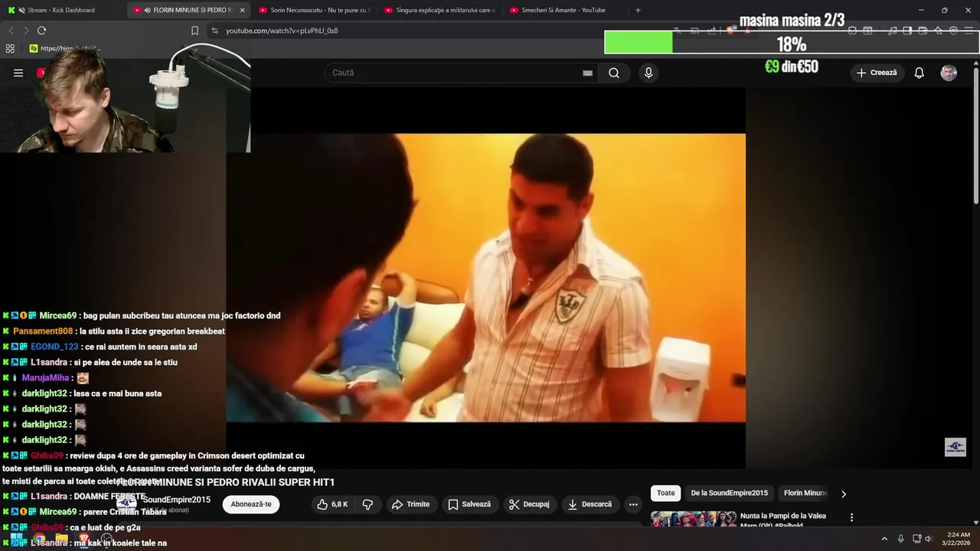Screen dimensions: 980x551
Task: Save the video with Salvează
Action: 469,504
